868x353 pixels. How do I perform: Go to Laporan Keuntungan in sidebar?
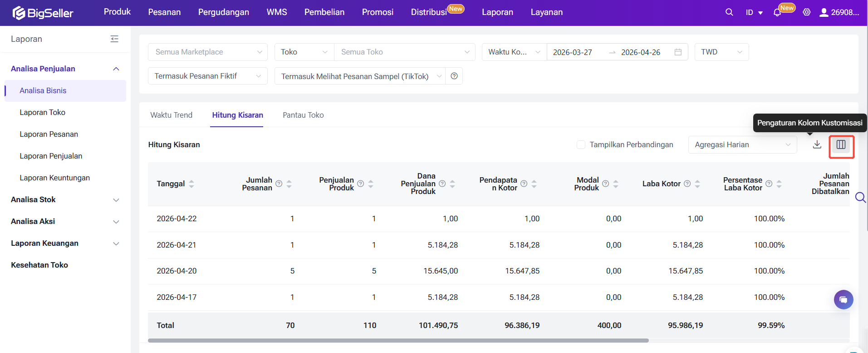coord(54,178)
